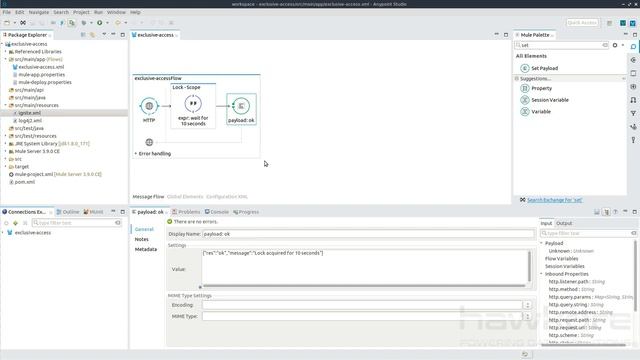Viewport: 640px width, 360px height.
Task: Switch to Configuration XML tab
Action: point(227,197)
